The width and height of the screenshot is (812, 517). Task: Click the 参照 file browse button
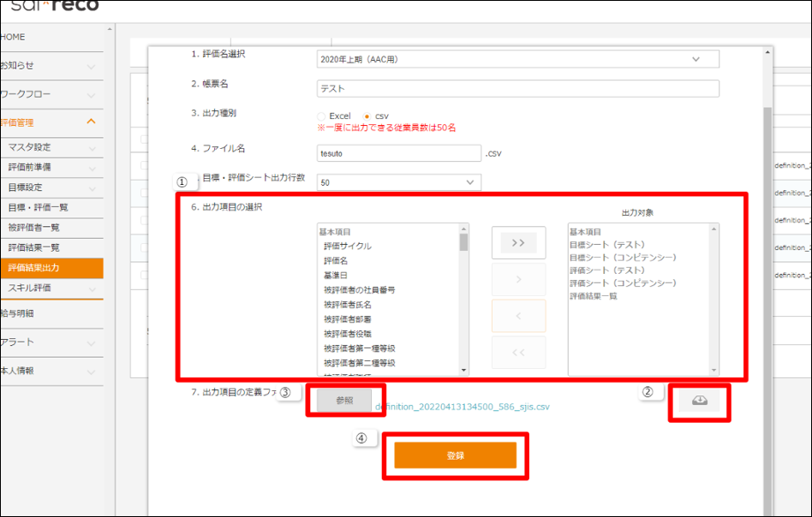[344, 401]
